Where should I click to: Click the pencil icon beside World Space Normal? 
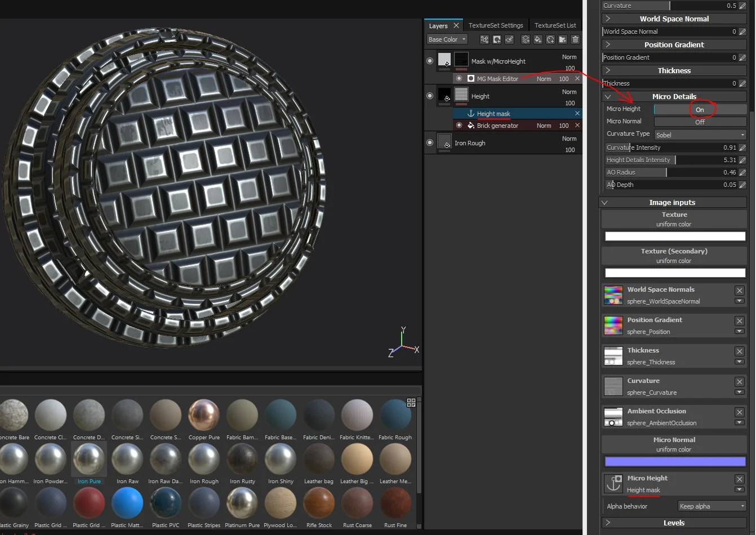742,32
